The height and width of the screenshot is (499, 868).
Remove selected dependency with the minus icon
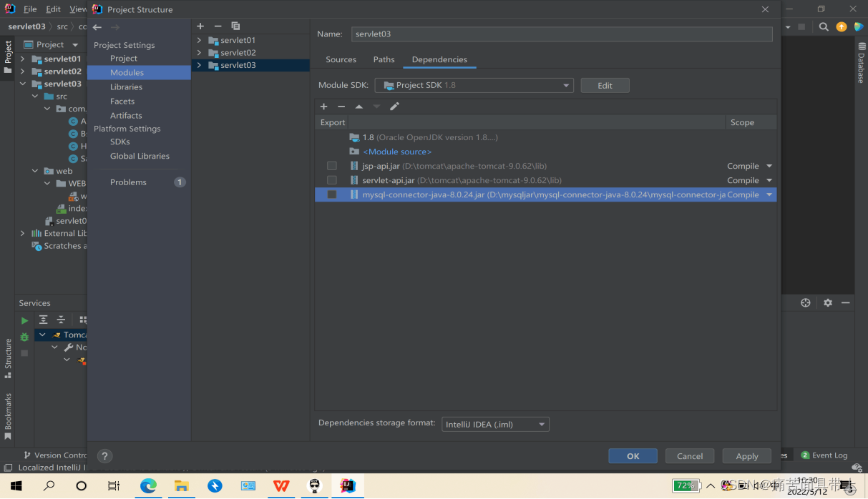[x=341, y=107]
